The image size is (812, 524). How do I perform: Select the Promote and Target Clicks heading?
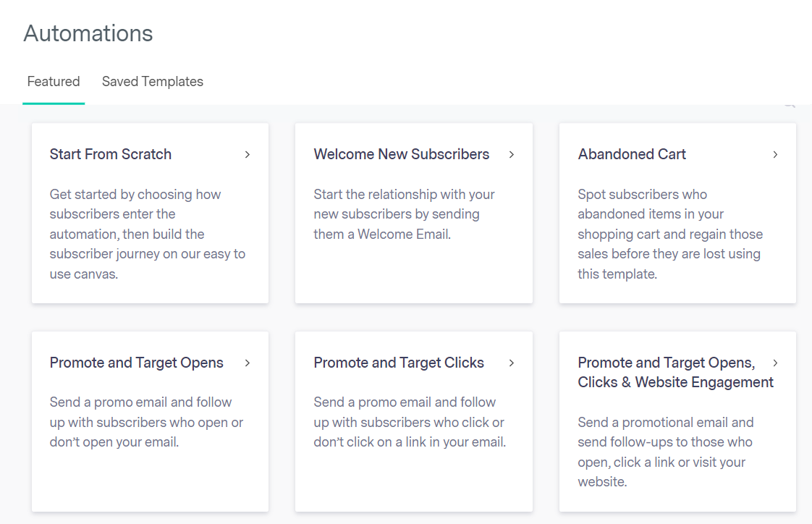tap(399, 363)
